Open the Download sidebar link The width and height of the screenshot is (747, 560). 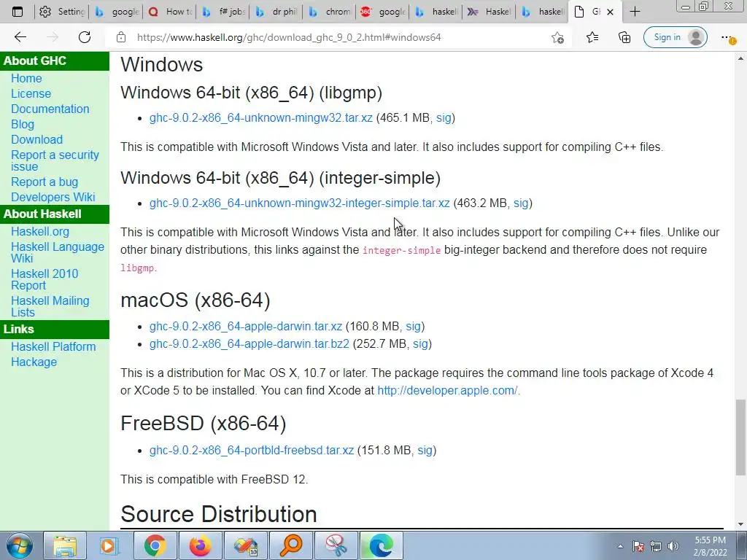click(36, 139)
